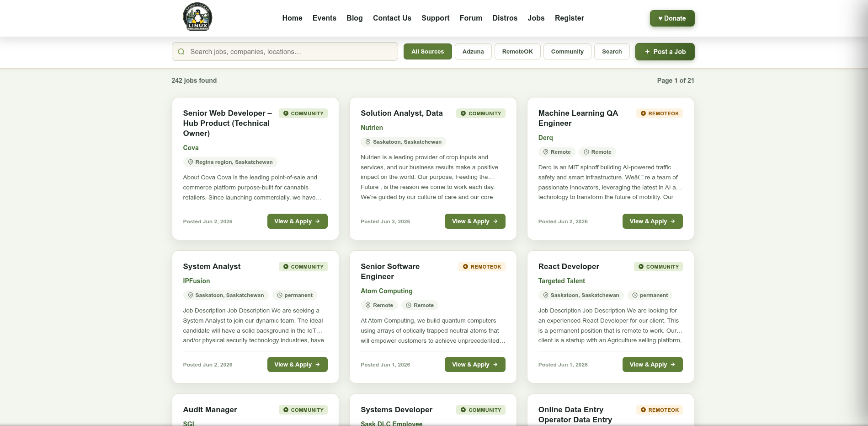Click the '242 jobs found' count
Viewport: 868px width, 426px height.
[194, 81]
